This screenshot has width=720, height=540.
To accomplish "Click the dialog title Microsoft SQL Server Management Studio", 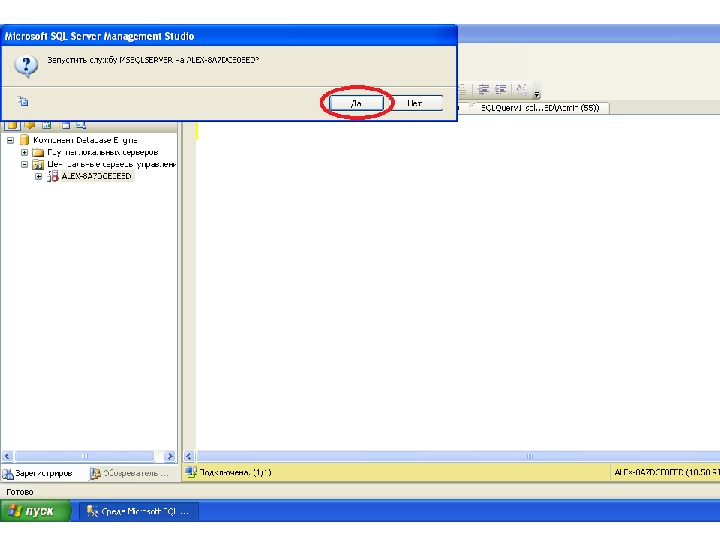I will click(100, 36).
